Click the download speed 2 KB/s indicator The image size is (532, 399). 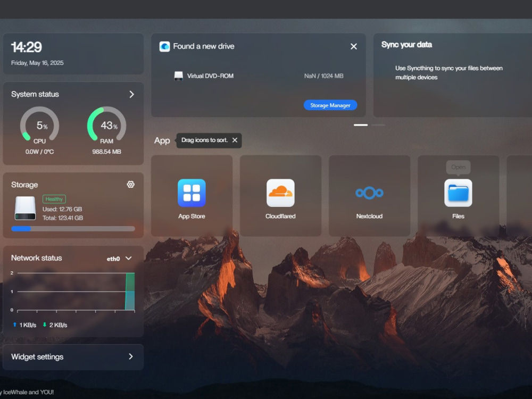tap(55, 325)
